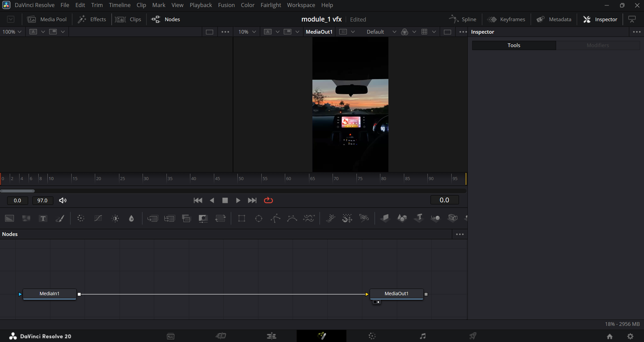Add an Ellipse mask tool
The width and height of the screenshot is (644, 342).
259,219
